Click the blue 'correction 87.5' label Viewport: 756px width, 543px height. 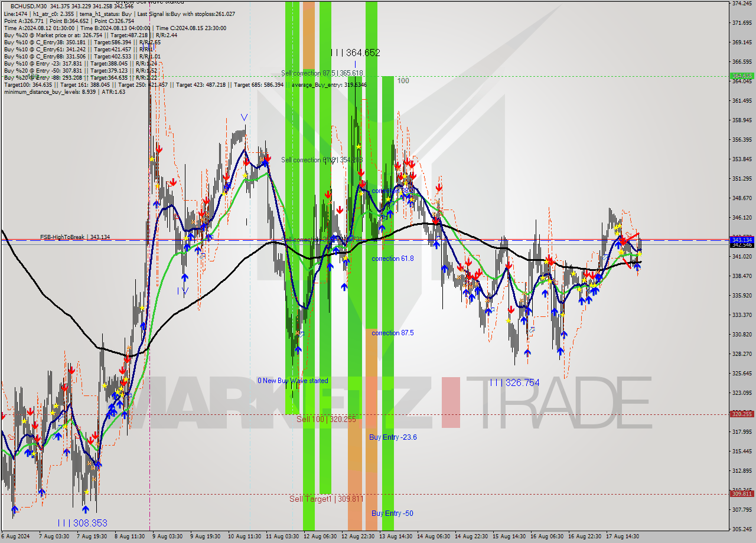tap(393, 333)
